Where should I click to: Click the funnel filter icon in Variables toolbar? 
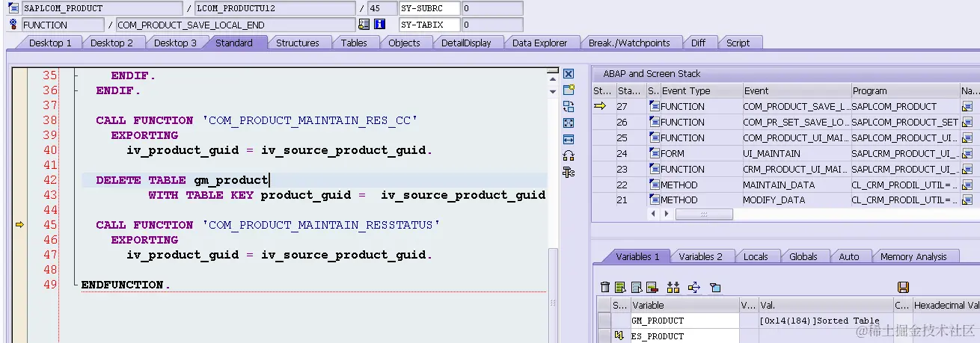(x=714, y=288)
